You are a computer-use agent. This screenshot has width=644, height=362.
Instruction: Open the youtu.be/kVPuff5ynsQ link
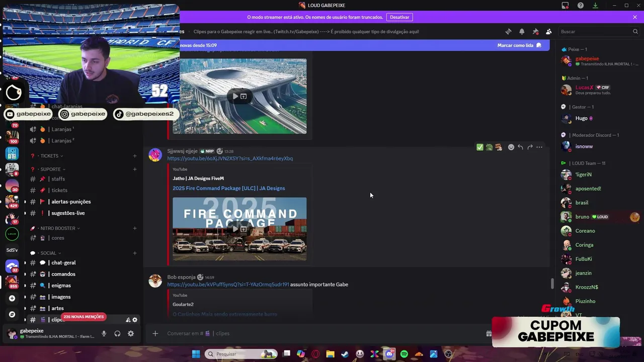coord(228,285)
